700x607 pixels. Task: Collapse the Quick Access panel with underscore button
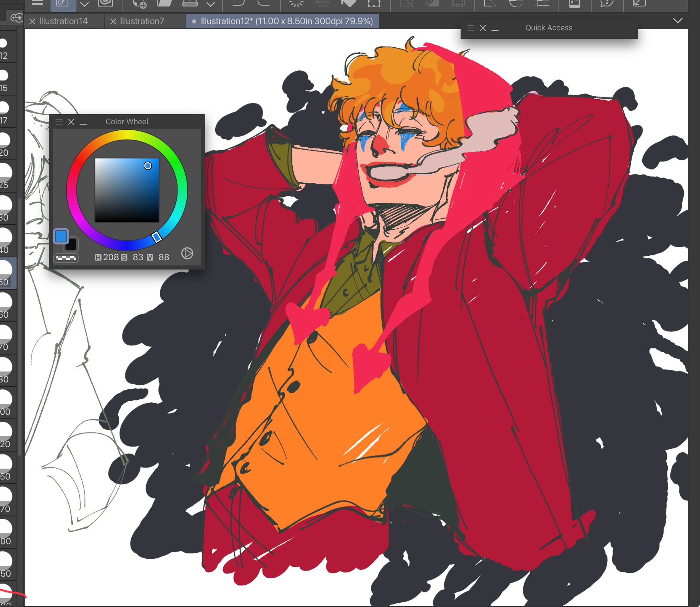tap(495, 28)
